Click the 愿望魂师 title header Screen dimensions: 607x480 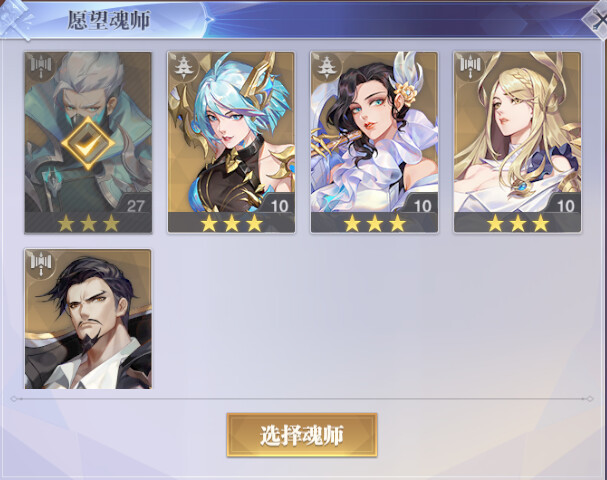(x=109, y=20)
